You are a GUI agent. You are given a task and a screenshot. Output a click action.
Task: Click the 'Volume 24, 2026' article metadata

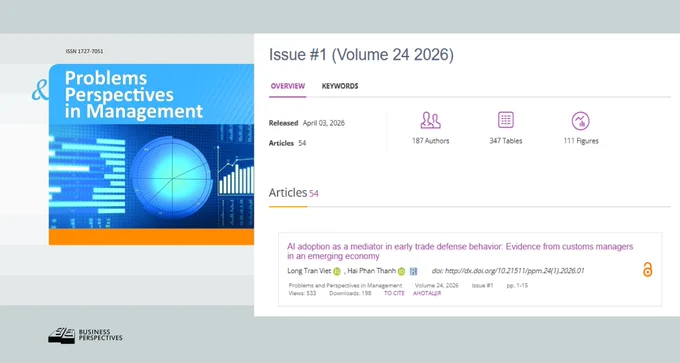click(x=437, y=286)
